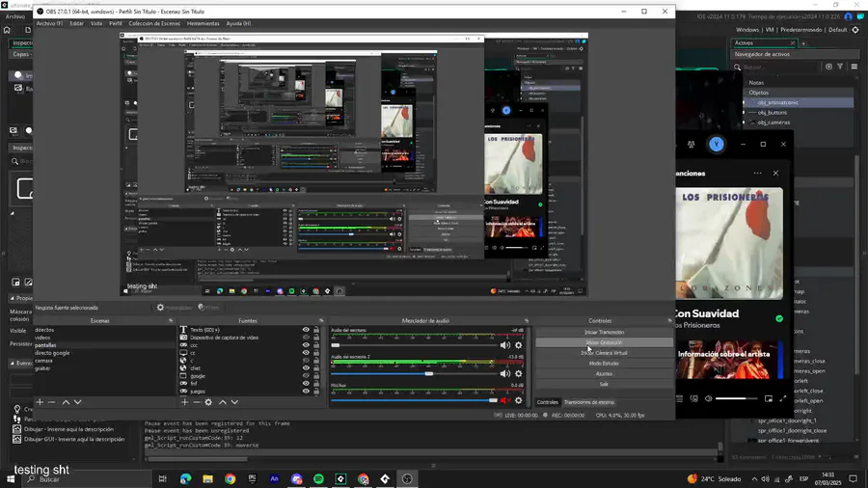The image size is (868, 488).
Task: Open Spotify queue icon in player bar
Action: (x=680, y=398)
